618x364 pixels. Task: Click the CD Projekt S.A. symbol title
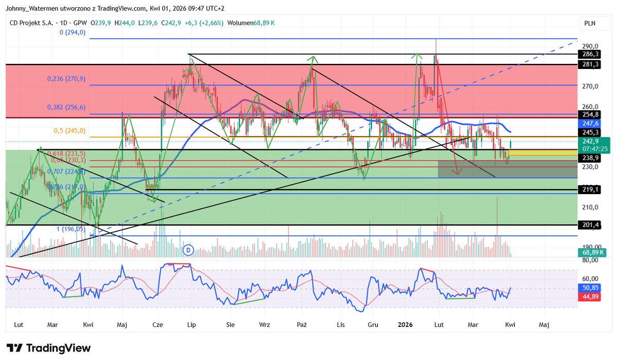click(31, 23)
